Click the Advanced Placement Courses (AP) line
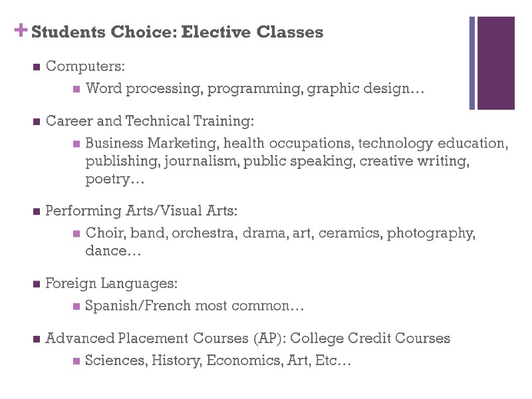 (247, 338)
